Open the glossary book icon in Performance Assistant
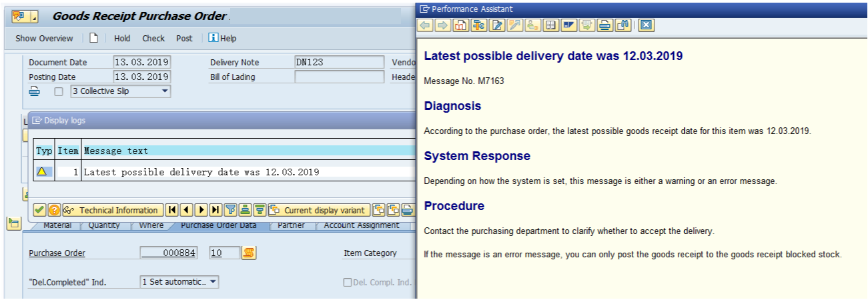The height and width of the screenshot is (300, 868). pos(550,26)
